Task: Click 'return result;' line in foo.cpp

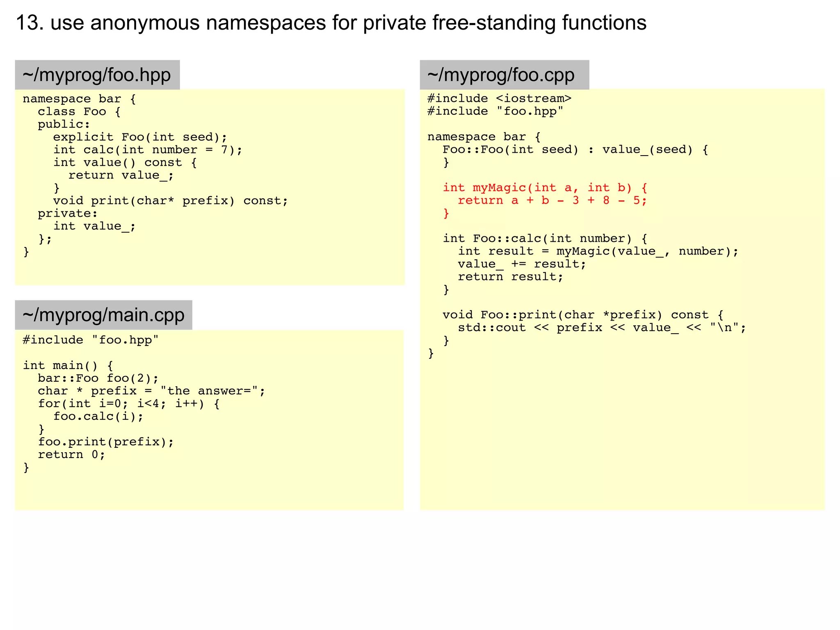Action: 511,277
